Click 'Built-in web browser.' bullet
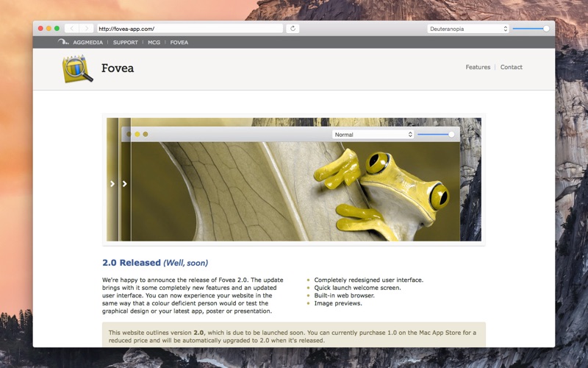Screen dimensions: 588x368 (x=344, y=296)
